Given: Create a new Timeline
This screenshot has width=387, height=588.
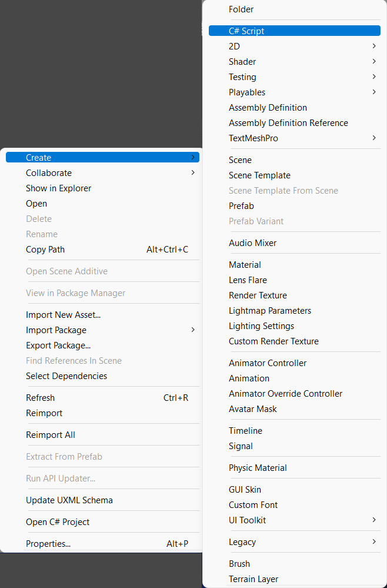Looking at the screenshot, I should pos(295,430).
